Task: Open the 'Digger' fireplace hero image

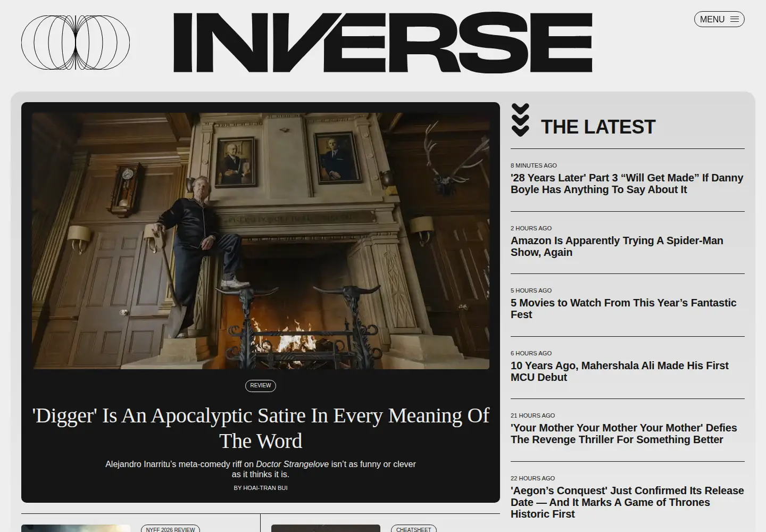Action: [261, 241]
